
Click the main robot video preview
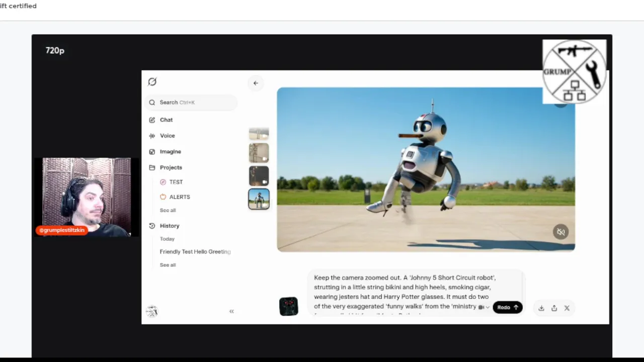(x=426, y=169)
